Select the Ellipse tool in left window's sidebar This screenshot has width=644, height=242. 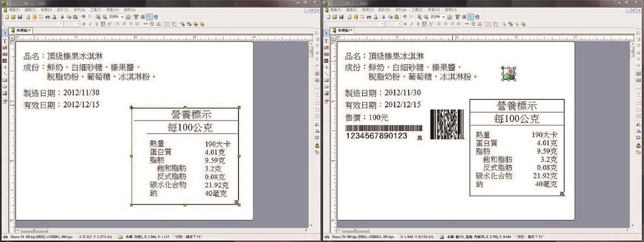5,86
